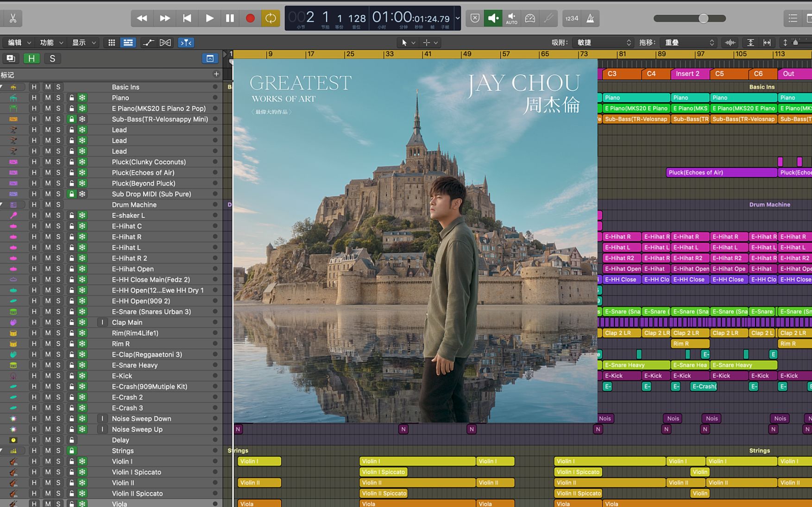Image resolution: width=812 pixels, height=507 pixels.
Task: Click the blue global tracks button
Action: 210,58
